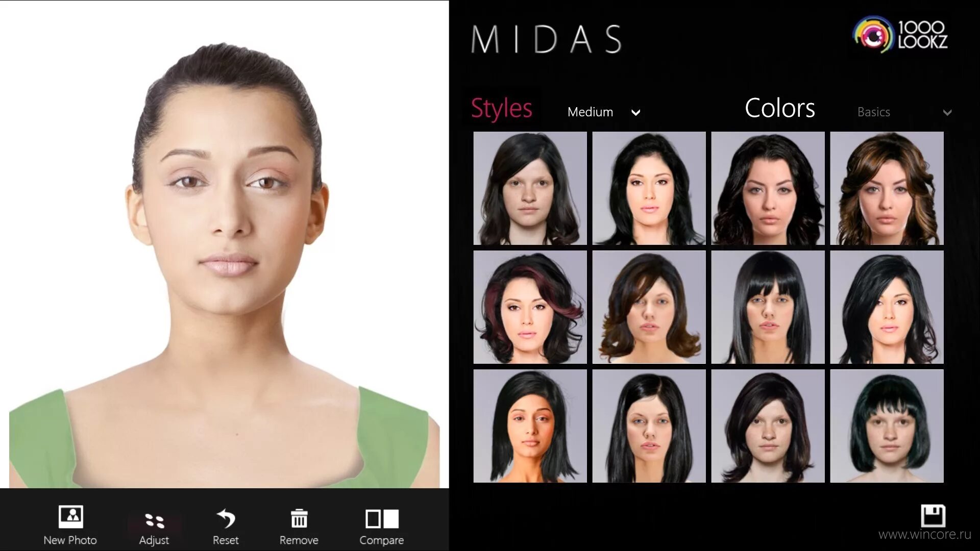980x551 pixels.
Task: Select the side-swept dark hair style
Action: click(x=530, y=188)
